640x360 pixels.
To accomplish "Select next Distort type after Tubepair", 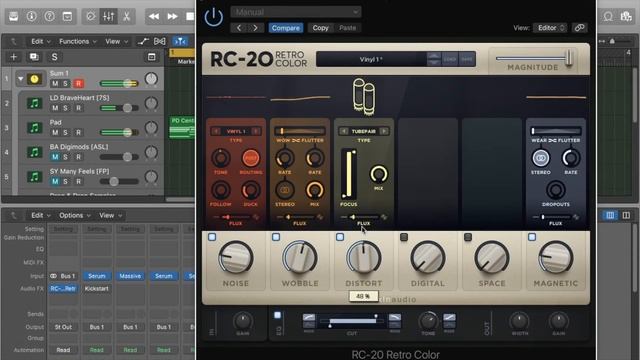I will pos(384,131).
